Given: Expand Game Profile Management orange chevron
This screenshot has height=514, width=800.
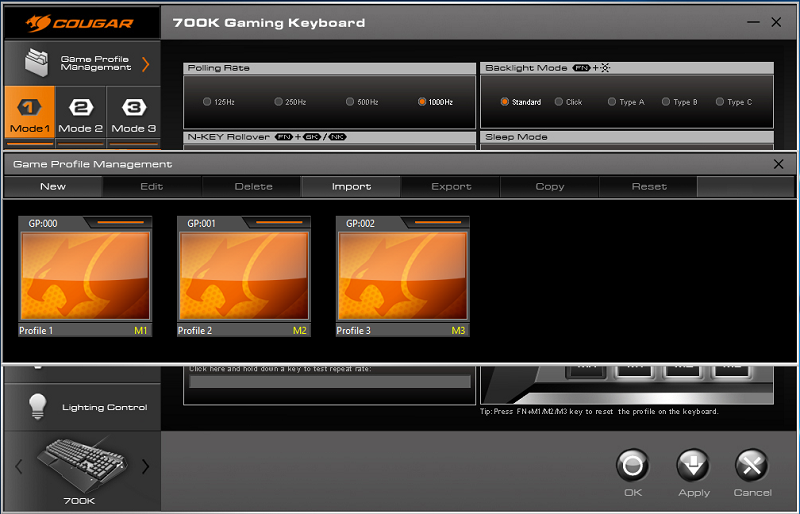Looking at the screenshot, I should [x=146, y=64].
